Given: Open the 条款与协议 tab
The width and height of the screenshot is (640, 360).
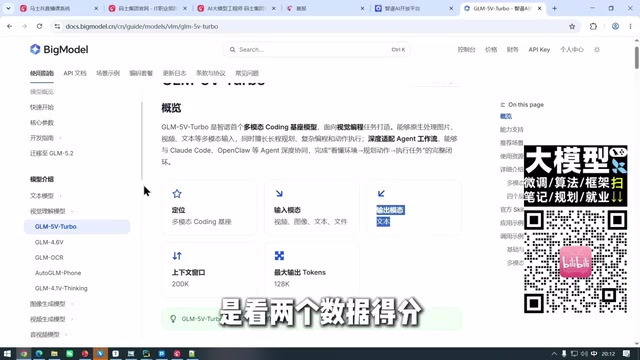Looking at the screenshot, I should (x=211, y=73).
